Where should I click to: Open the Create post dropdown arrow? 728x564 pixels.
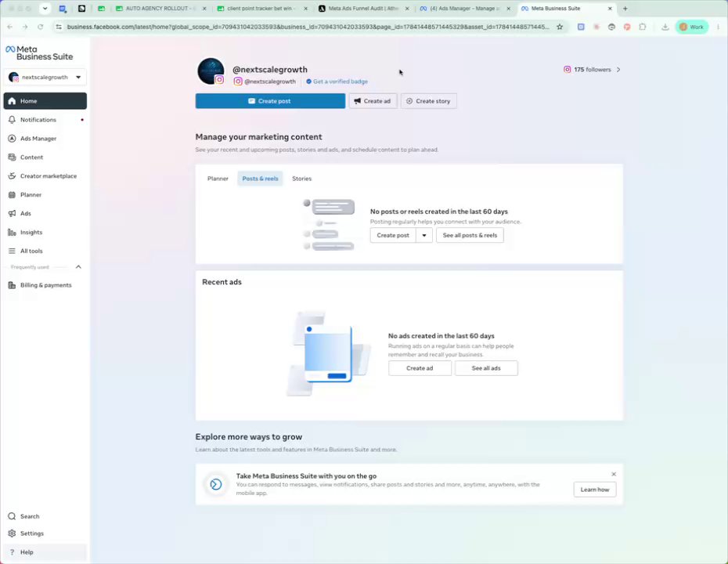tap(424, 235)
